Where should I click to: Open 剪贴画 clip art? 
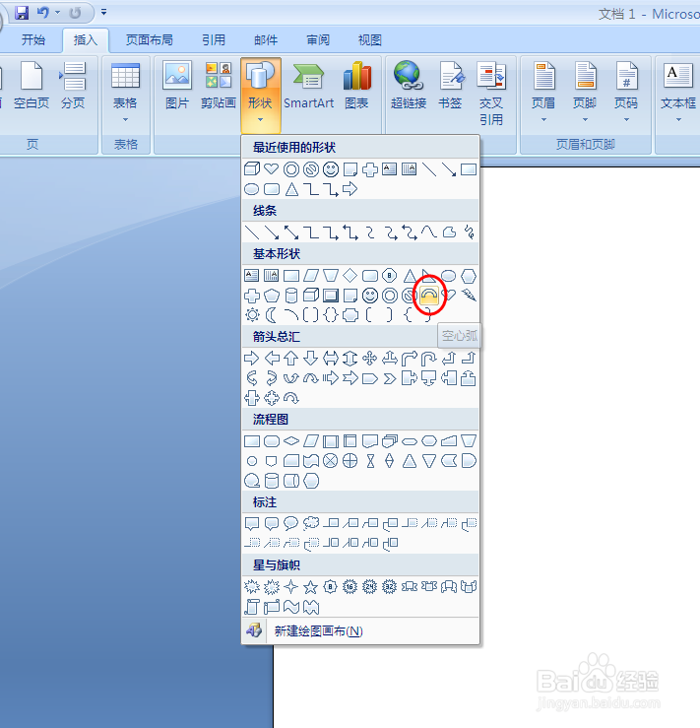[x=219, y=87]
